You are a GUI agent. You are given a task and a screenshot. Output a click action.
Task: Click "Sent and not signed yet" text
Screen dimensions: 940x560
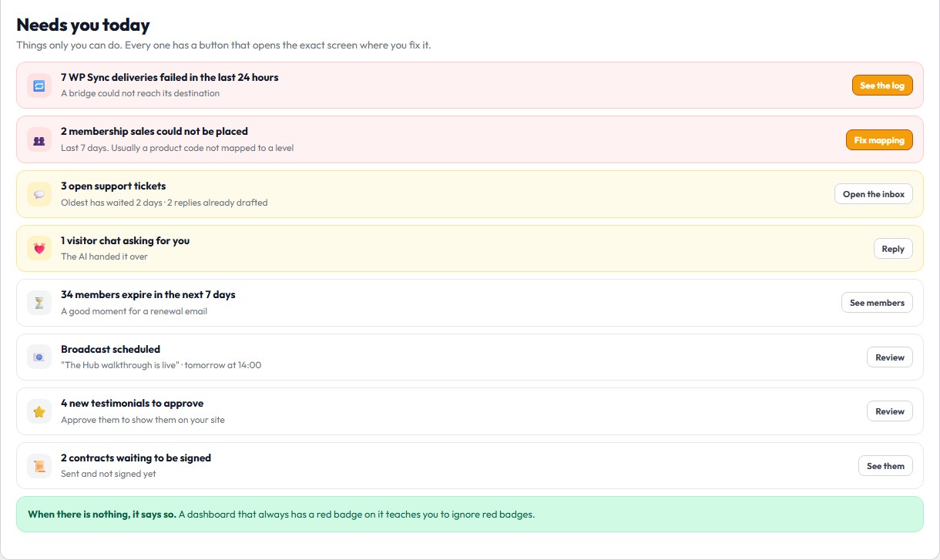click(108, 474)
